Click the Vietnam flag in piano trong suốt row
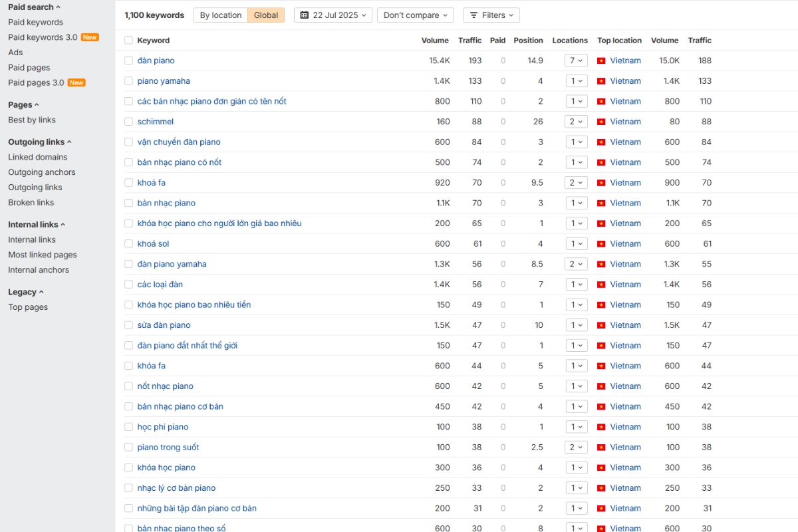Image resolution: width=798 pixels, height=532 pixels. click(601, 448)
